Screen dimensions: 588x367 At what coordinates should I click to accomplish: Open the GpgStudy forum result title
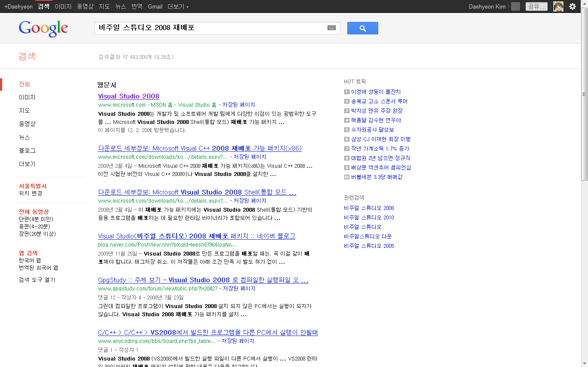pos(203,280)
